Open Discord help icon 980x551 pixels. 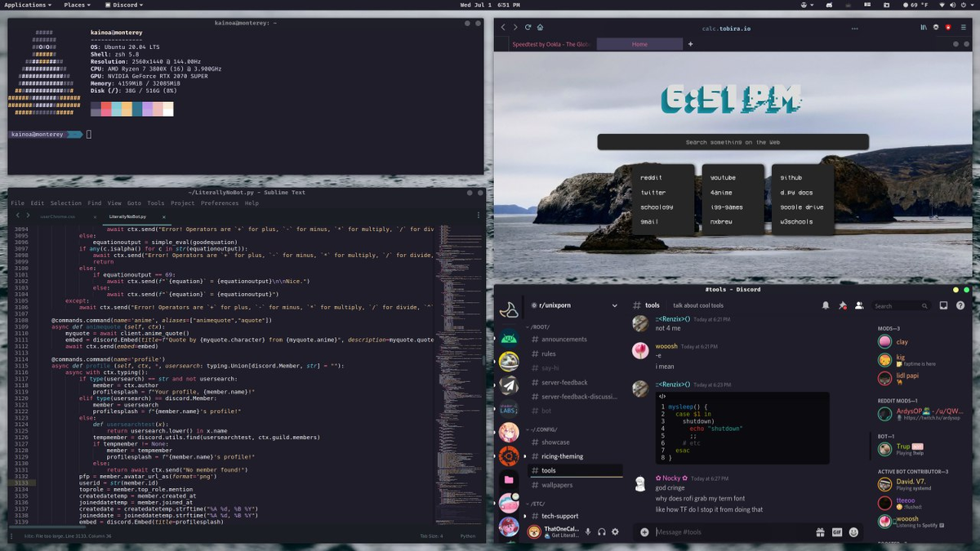(960, 305)
